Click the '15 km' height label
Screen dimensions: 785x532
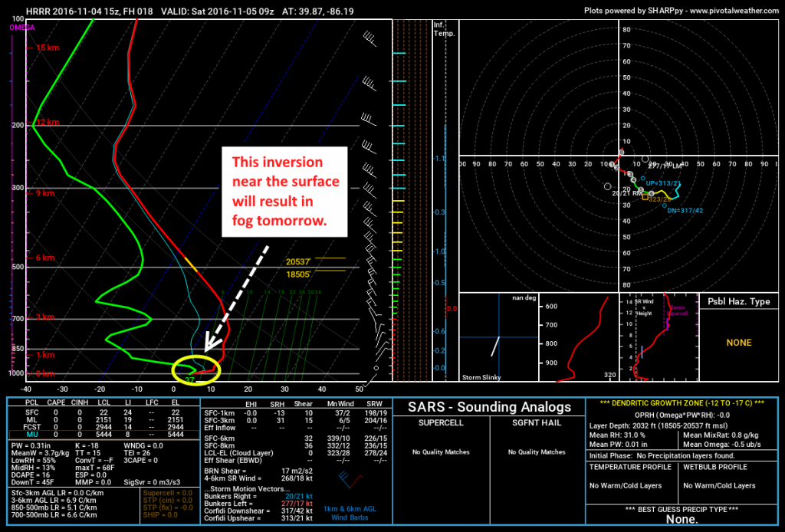tap(47, 48)
